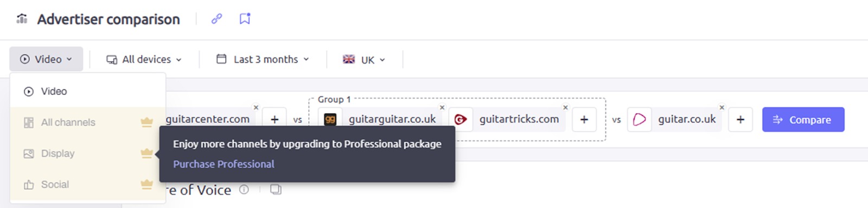Open the Video channel dropdown

(x=46, y=59)
